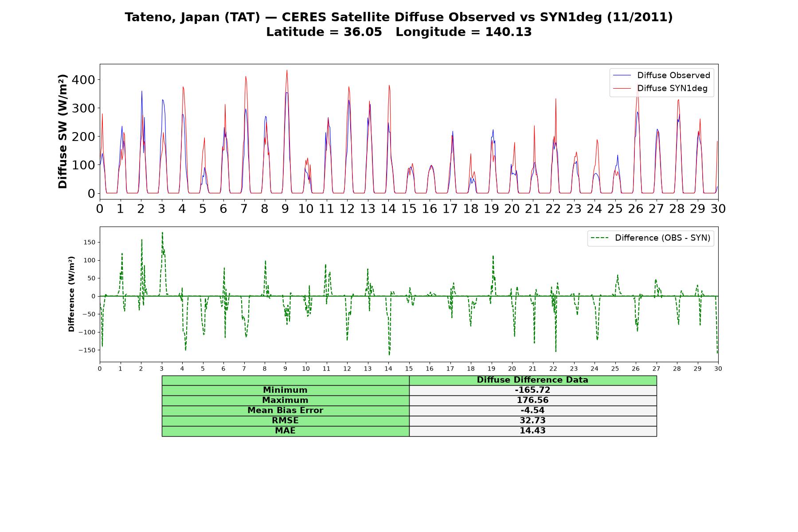
Task: Click the Maximum value 176.56 cell
Action: 532,400
